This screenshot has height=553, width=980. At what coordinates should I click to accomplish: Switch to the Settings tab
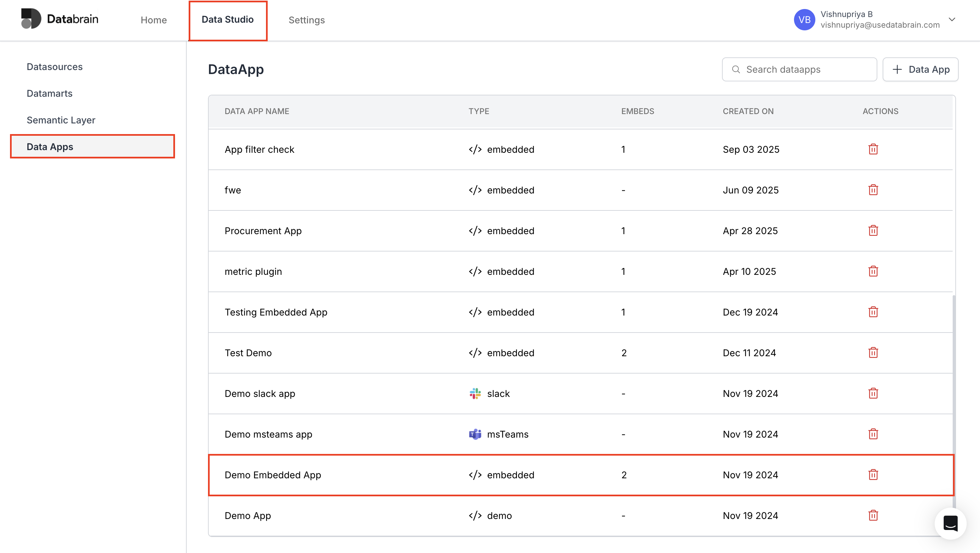click(x=307, y=20)
